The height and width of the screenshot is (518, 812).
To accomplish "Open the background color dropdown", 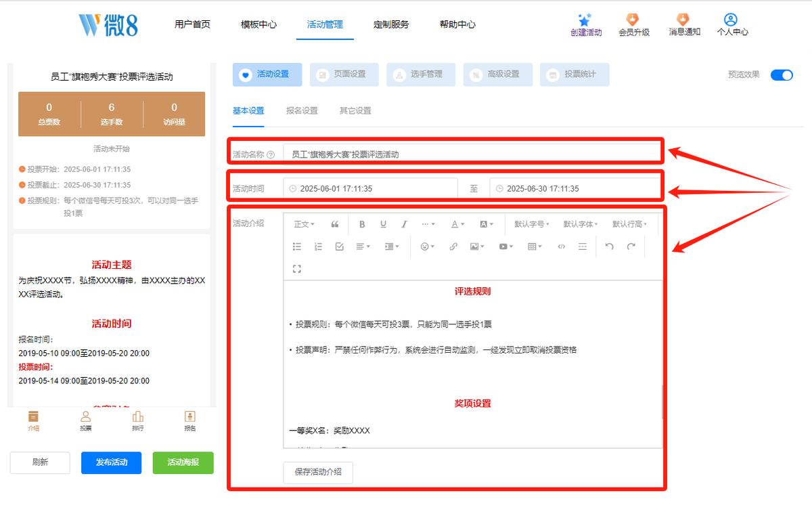I will pos(487,224).
